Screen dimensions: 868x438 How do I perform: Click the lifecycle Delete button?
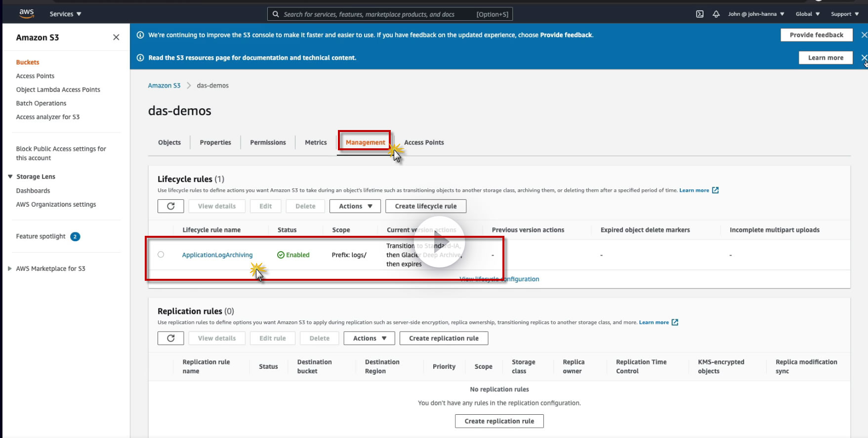pos(305,206)
